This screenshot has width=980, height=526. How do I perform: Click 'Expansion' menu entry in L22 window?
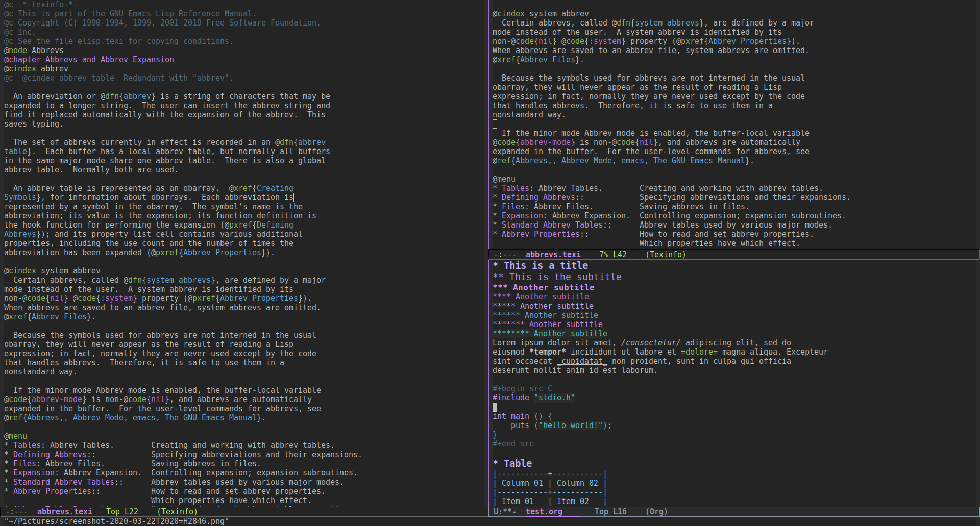(x=34, y=472)
